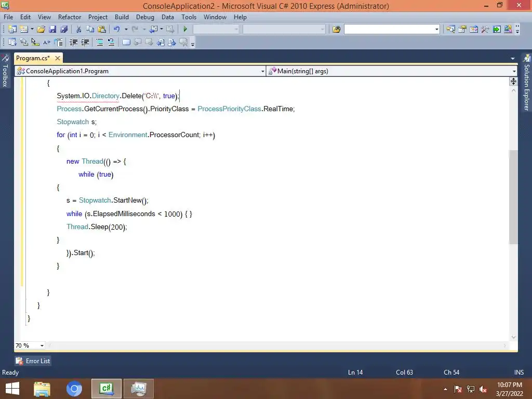Click the Display Quick Info cursor icon
This screenshot has height=399, width=532.
35,42
